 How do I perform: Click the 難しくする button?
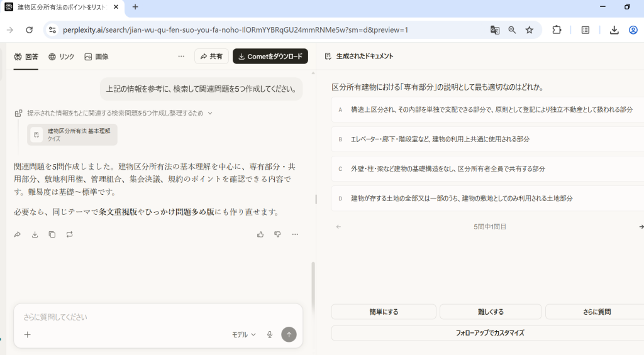(x=490, y=312)
